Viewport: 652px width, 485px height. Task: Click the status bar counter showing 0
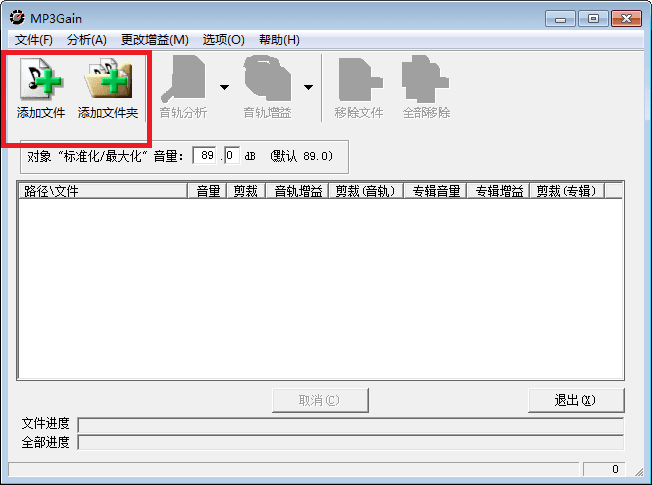[x=603, y=469]
